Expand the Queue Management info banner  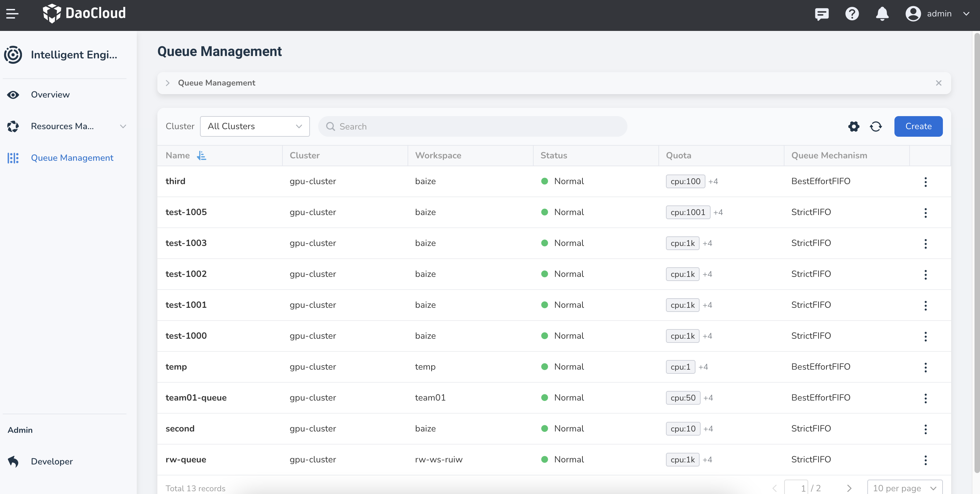pos(167,83)
